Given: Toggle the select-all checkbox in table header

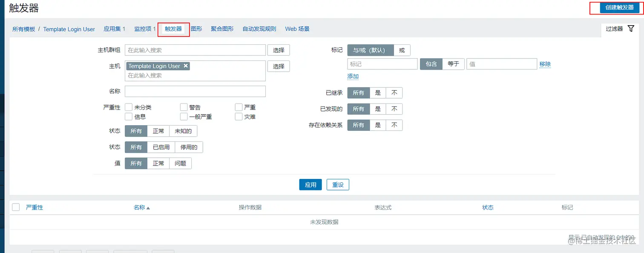Looking at the screenshot, I should [x=16, y=207].
